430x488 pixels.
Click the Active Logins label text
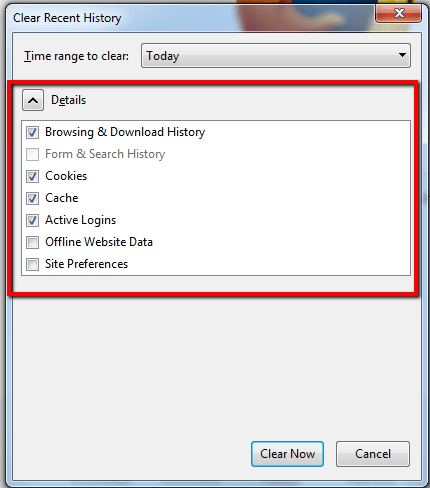tap(81, 220)
